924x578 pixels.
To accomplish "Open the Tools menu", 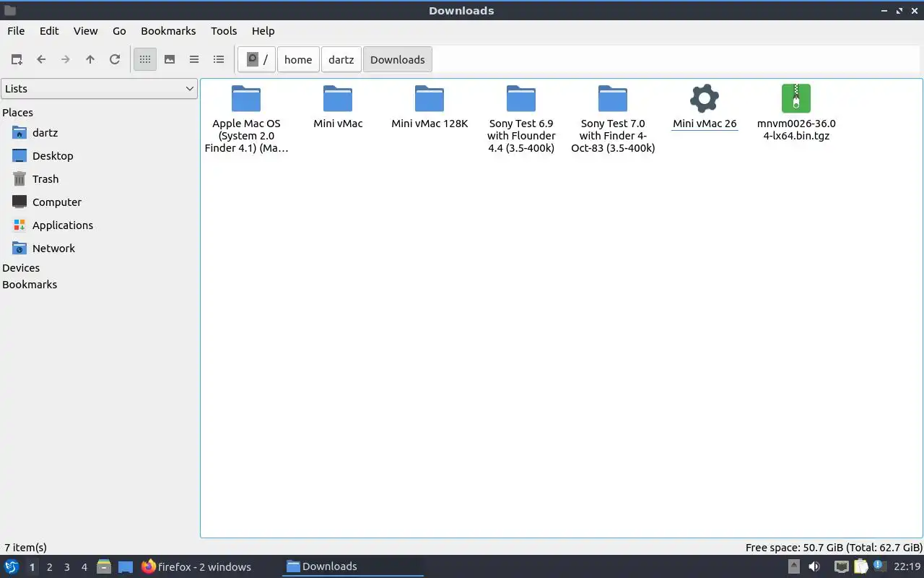I will 224,31.
